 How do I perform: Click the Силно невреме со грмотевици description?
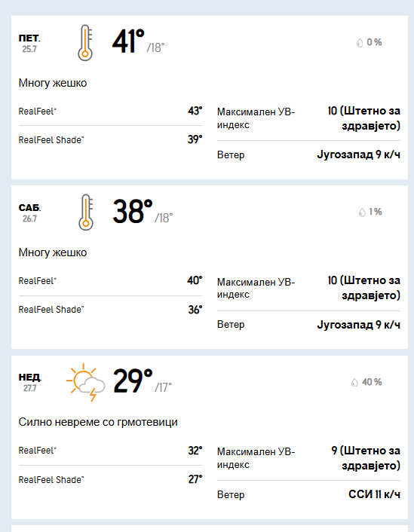click(x=98, y=422)
